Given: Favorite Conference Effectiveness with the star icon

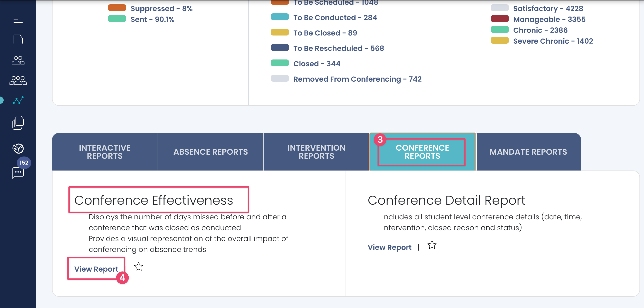Looking at the screenshot, I should coord(139,267).
